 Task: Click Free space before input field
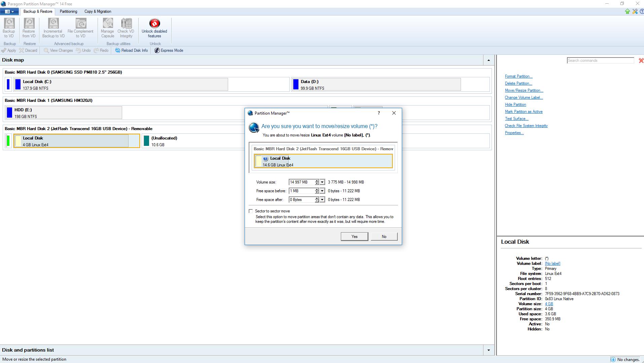301,191
